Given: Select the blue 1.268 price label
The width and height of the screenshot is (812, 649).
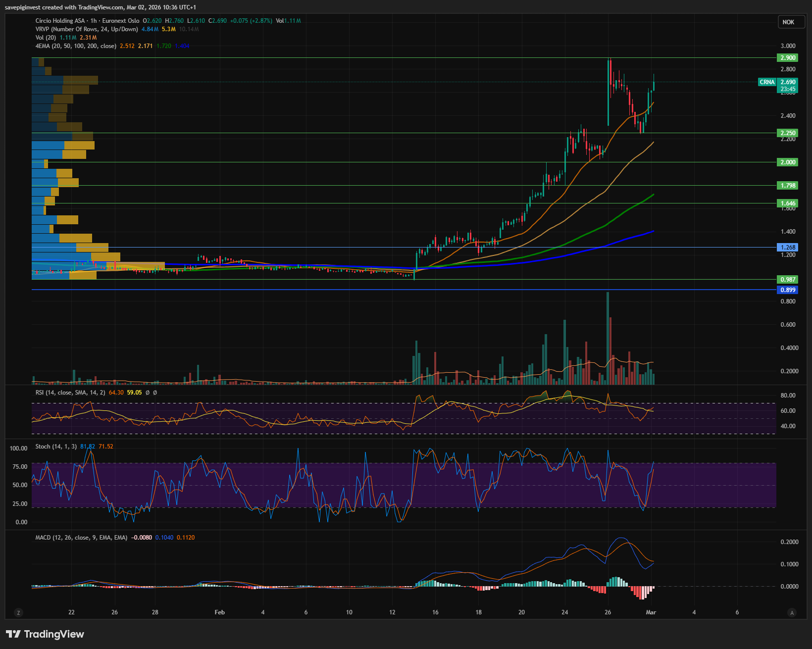Looking at the screenshot, I should (788, 248).
